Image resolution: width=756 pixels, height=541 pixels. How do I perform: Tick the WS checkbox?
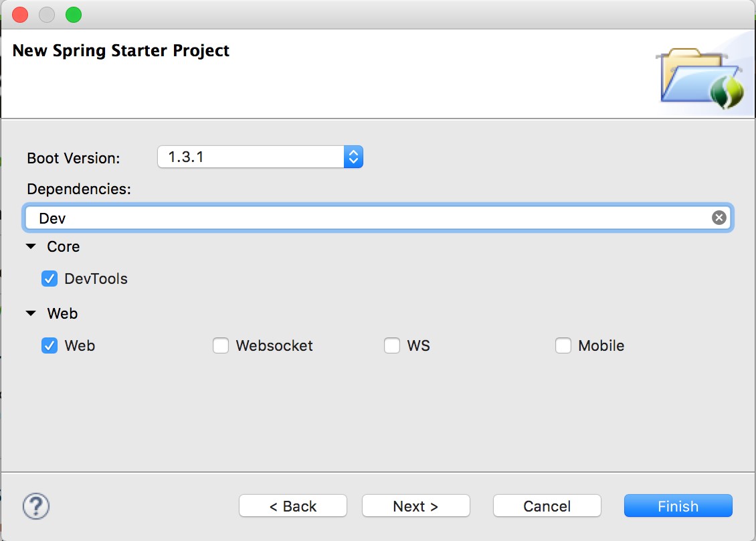(392, 345)
